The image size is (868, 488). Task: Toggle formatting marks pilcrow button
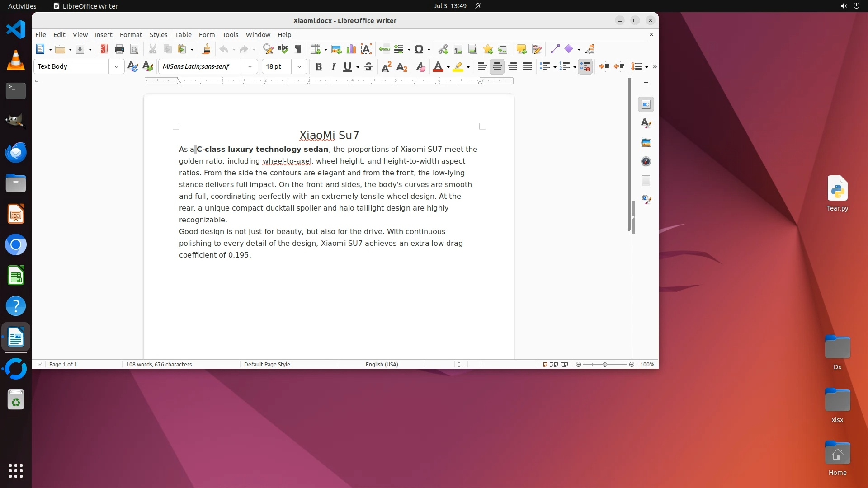(x=298, y=49)
